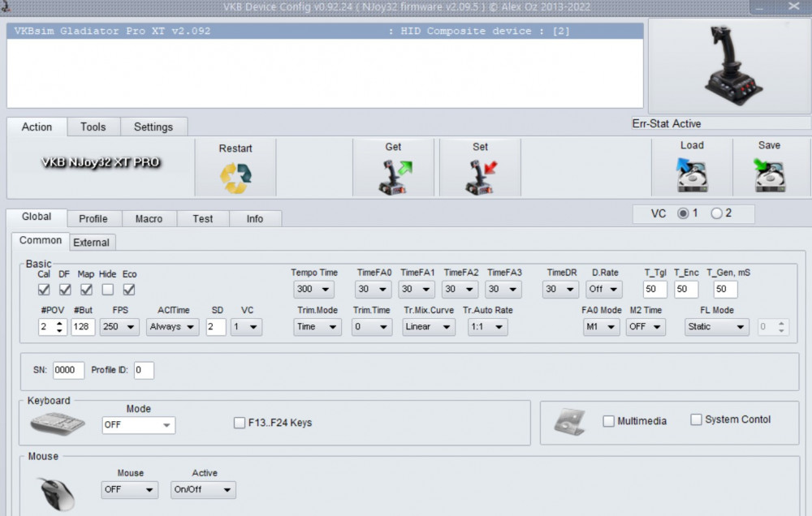
Task: Click the multimedia device icon
Action: (569, 421)
